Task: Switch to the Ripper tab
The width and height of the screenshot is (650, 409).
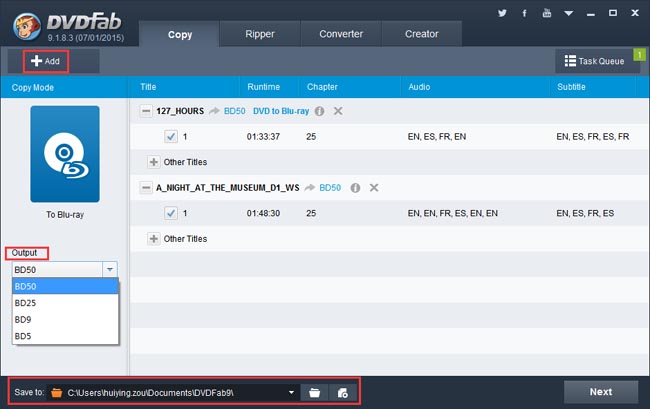Action: (x=260, y=34)
